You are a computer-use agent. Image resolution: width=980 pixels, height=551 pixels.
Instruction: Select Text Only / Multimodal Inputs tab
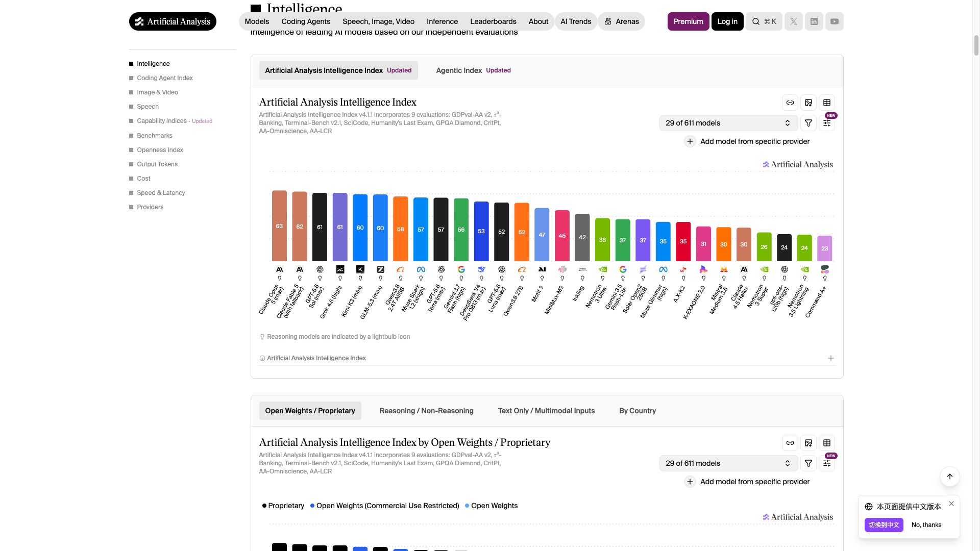click(546, 411)
